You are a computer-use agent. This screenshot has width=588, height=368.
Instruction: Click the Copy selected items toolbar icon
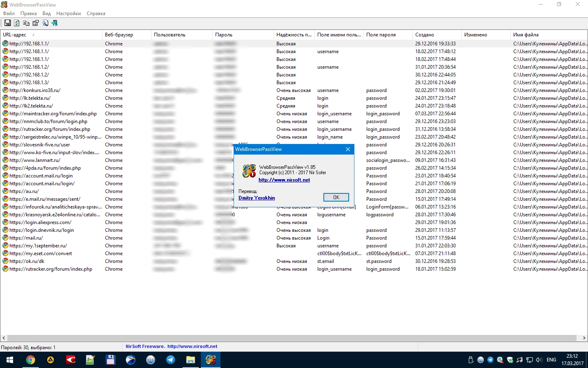pos(26,23)
